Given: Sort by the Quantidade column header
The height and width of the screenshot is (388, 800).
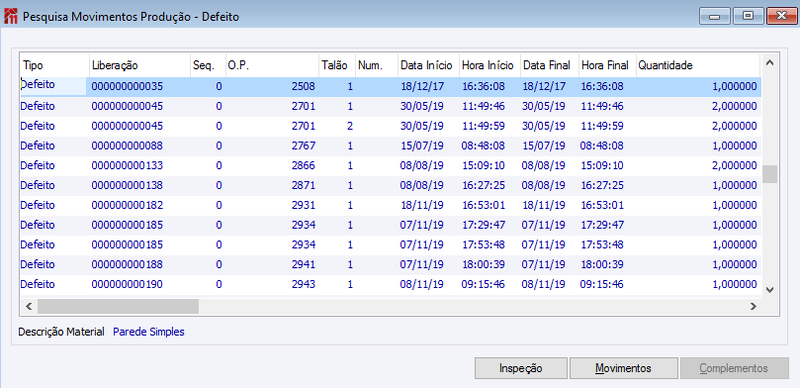Looking at the screenshot, I should coord(698,65).
